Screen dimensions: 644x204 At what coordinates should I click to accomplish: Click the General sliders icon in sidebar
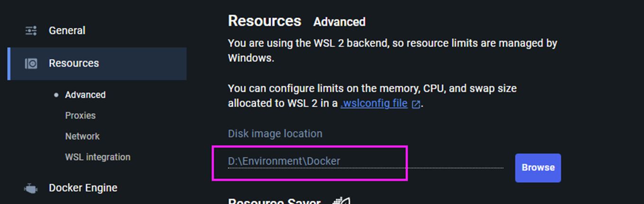(31, 31)
